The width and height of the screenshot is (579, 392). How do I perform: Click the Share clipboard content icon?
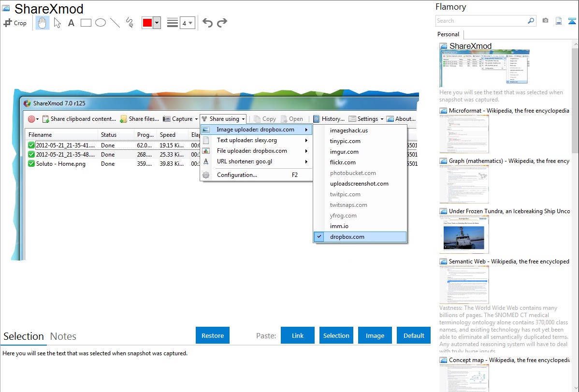click(46, 119)
